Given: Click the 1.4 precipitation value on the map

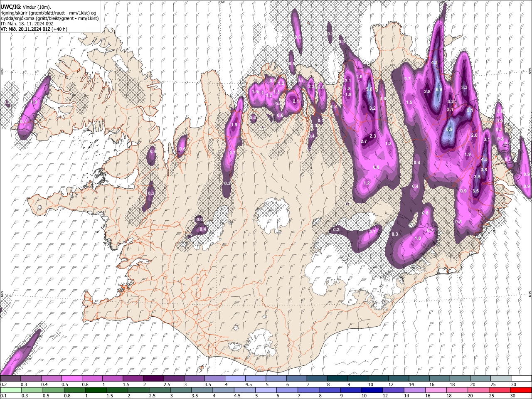Looking at the screenshot, I should pyautogui.click(x=255, y=91).
